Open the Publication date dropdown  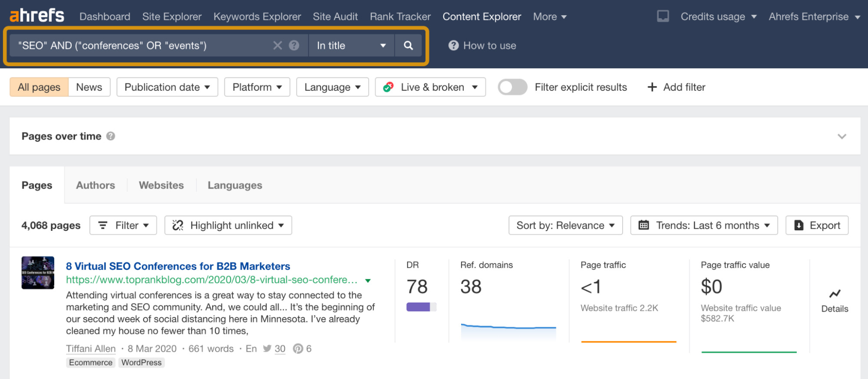(x=167, y=87)
